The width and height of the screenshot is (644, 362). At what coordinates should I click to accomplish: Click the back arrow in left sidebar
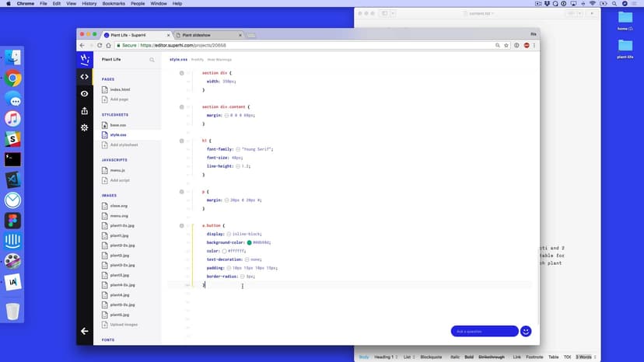85,331
